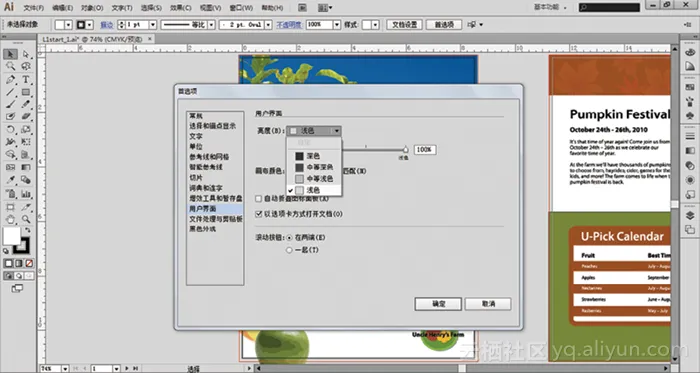Open the 效果(C) menu
This screenshot has height=373, width=700.
(180, 8)
